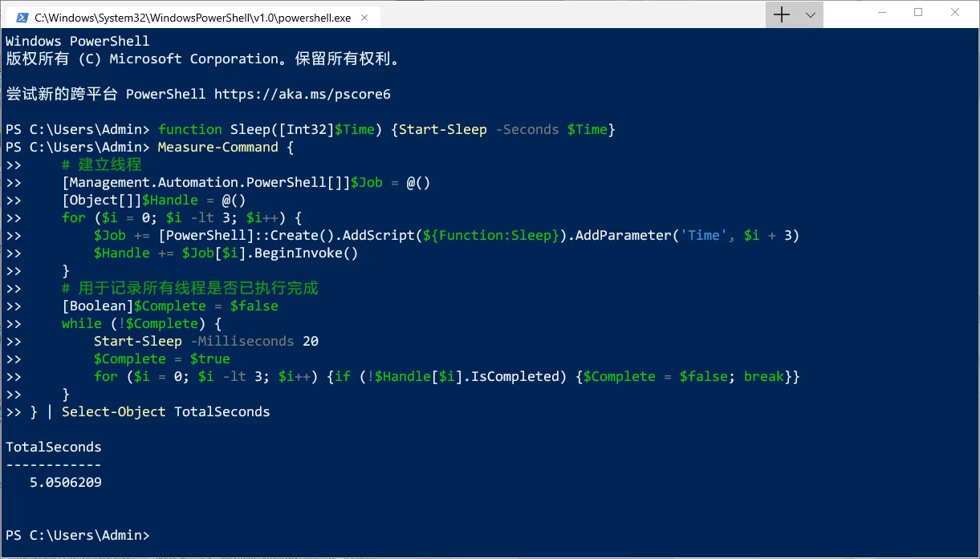Click the 5.0506209 result value

pyautogui.click(x=66, y=482)
